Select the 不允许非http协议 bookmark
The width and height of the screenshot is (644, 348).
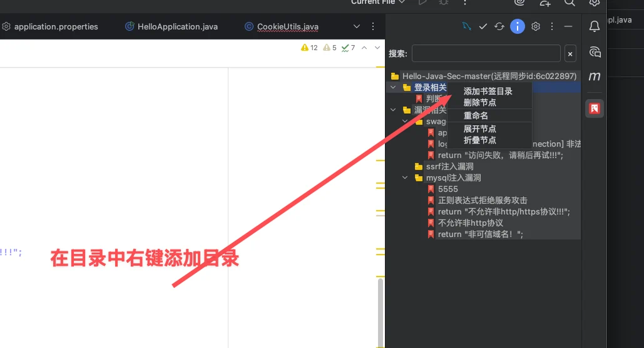[465, 223]
